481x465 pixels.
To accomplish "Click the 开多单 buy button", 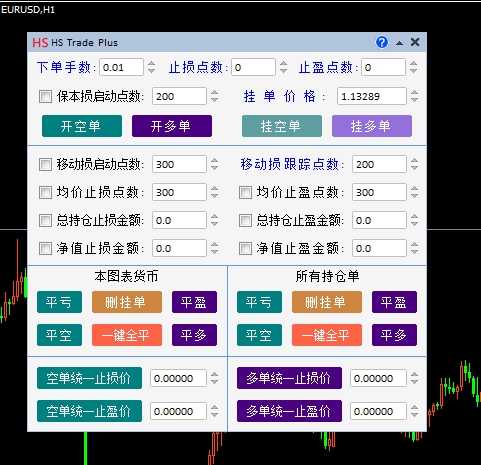I will (172, 126).
